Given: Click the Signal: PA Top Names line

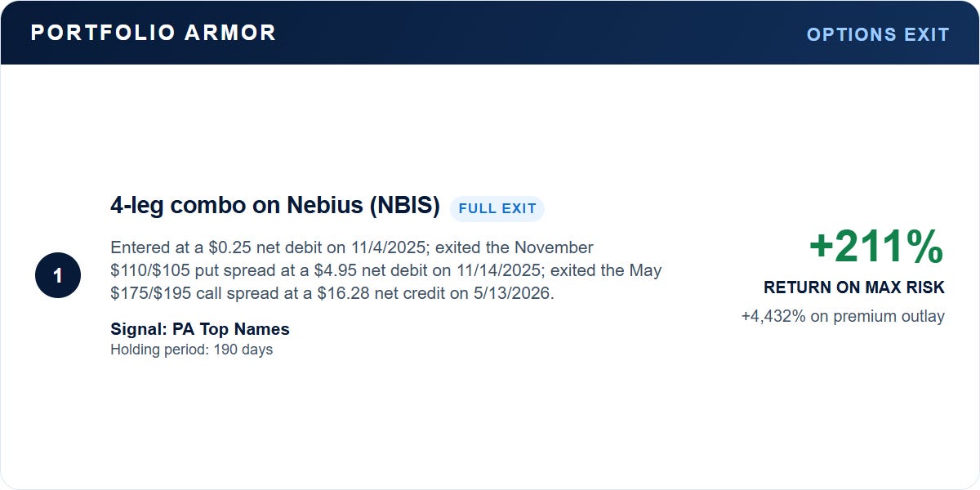Looking at the screenshot, I should pos(200,329).
